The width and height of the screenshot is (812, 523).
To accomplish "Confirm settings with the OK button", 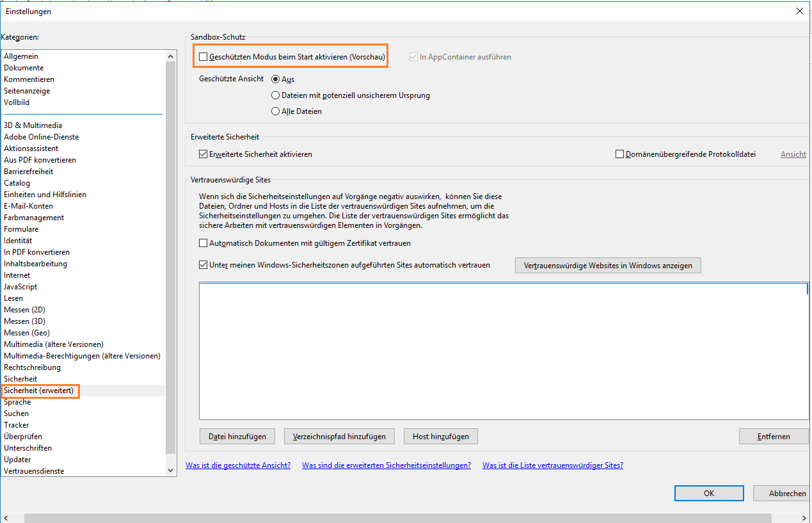I will pos(709,494).
